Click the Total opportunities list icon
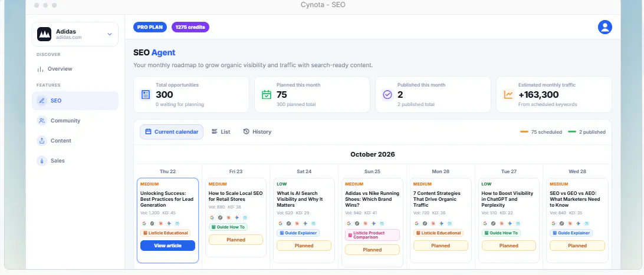The height and width of the screenshot is (275, 644). (146, 95)
